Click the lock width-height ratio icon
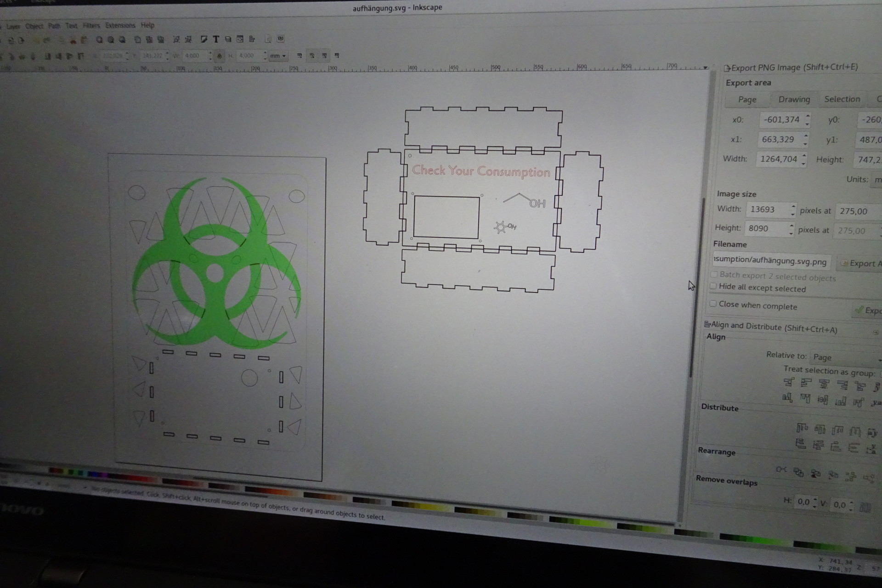 (x=219, y=56)
